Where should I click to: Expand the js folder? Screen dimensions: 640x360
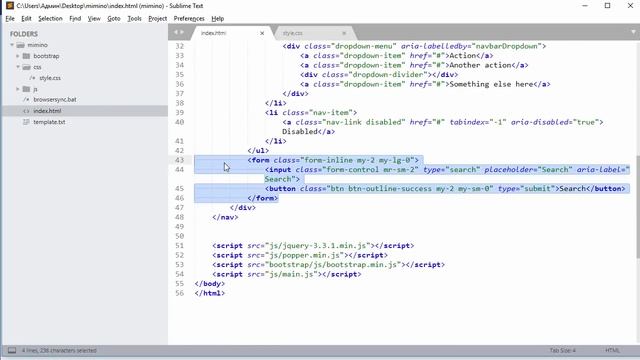(18, 89)
